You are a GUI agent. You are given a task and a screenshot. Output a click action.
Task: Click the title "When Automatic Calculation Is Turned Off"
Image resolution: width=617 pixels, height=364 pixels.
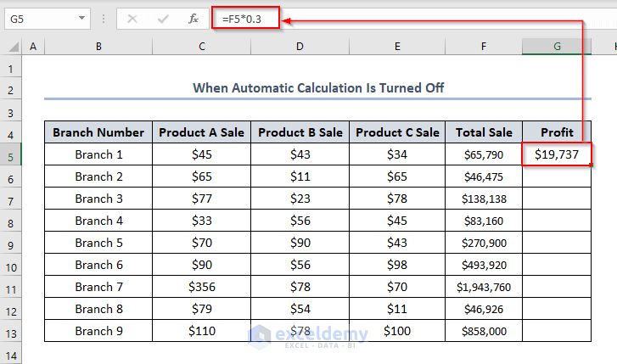pos(318,87)
